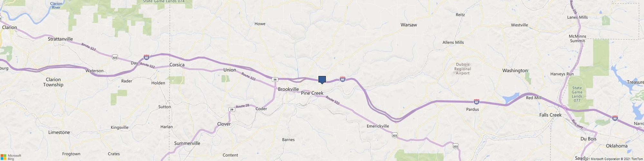
Task: Click the US 322 shield near Emerickville
Action: (x=395, y=135)
